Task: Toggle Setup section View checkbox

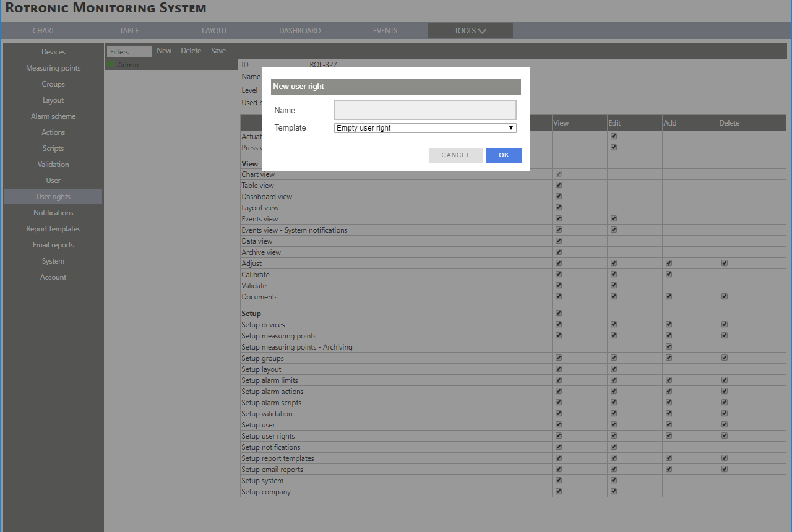Action: (559, 314)
